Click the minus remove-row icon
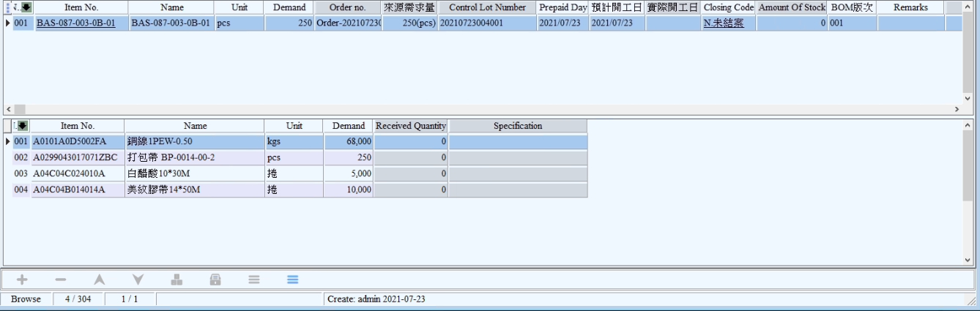This screenshot has width=980, height=311. tap(60, 280)
